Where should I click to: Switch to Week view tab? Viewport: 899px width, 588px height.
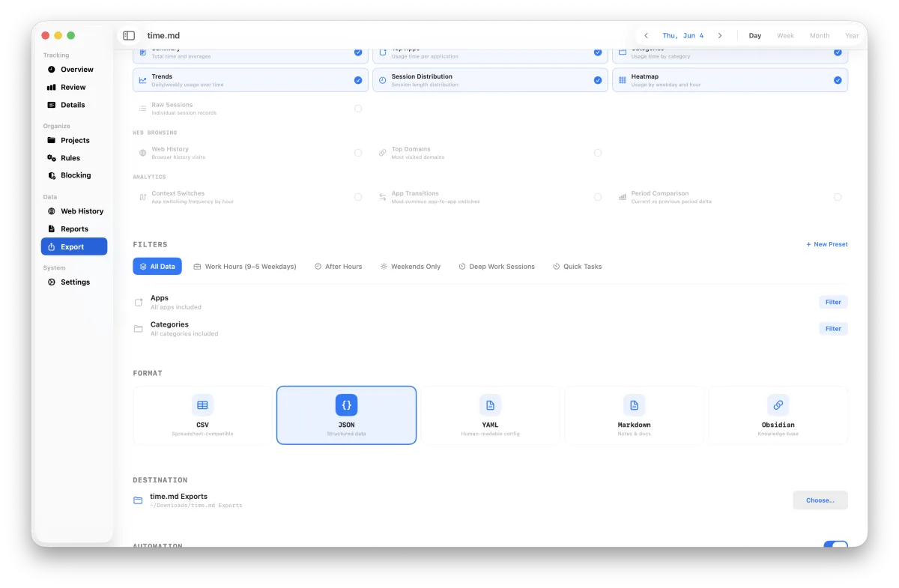[785, 36]
